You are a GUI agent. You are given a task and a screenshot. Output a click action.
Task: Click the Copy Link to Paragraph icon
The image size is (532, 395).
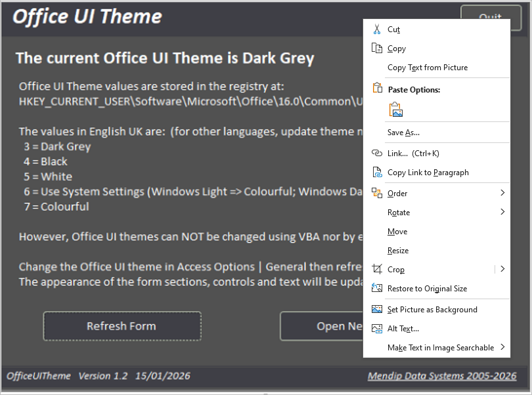click(x=377, y=173)
